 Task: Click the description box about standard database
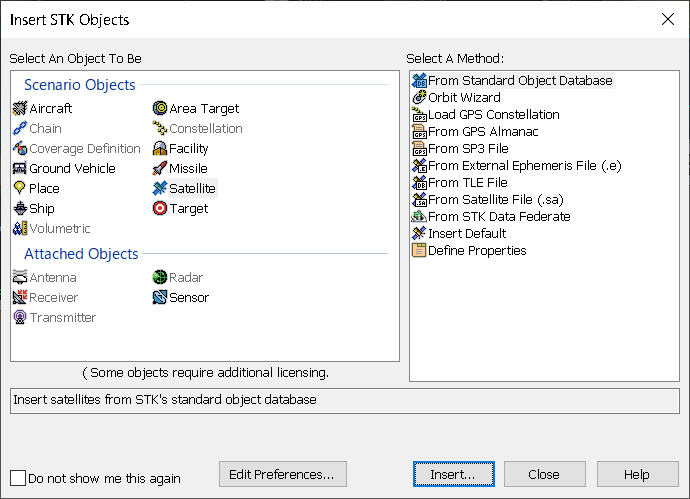tap(345, 400)
